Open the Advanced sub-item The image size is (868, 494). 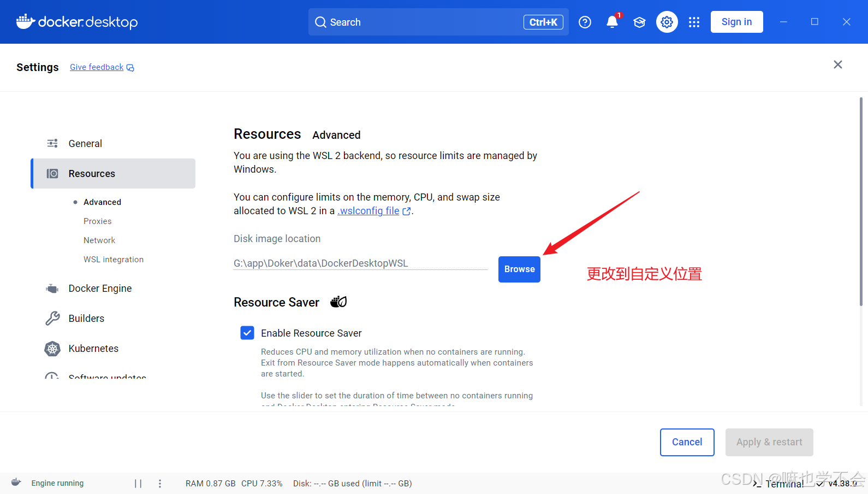tap(102, 202)
